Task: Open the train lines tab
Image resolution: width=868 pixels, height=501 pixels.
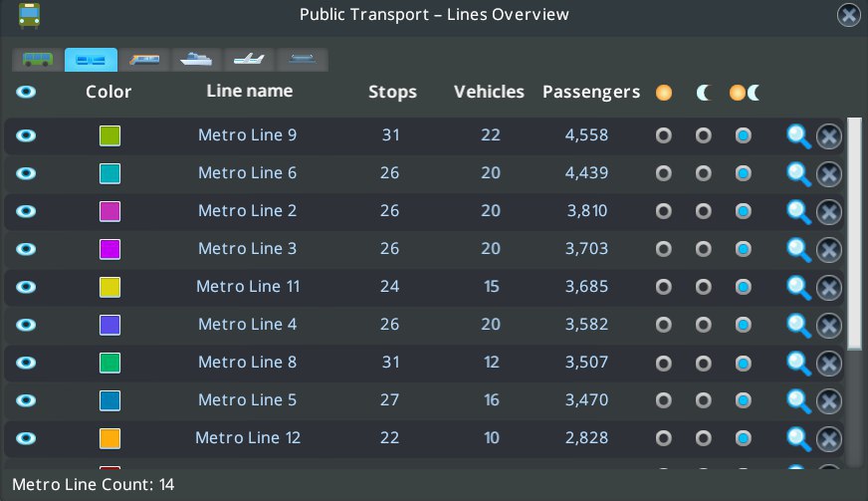Action: point(145,60)
